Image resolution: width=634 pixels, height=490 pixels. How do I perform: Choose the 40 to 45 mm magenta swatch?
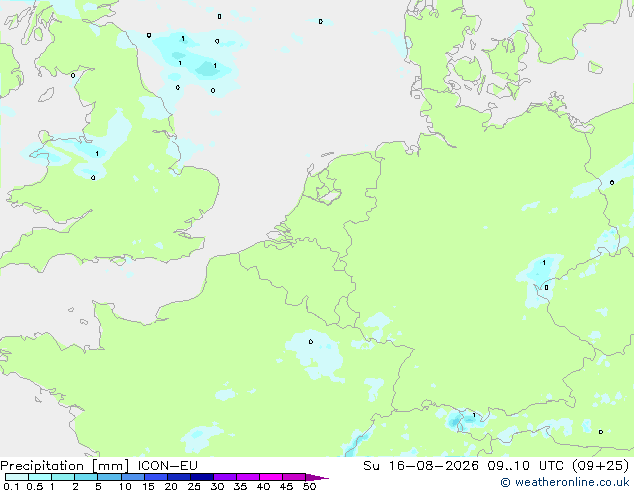coord(271,477)
